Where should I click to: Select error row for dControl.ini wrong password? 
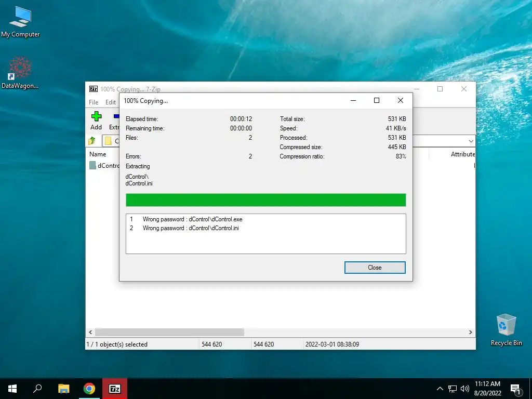coord(265,228)
